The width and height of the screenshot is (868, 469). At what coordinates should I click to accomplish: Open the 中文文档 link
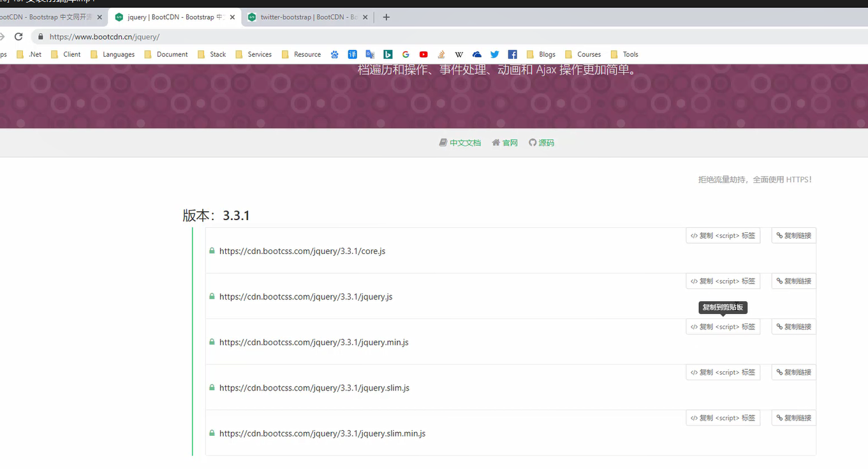coord(460,143)
